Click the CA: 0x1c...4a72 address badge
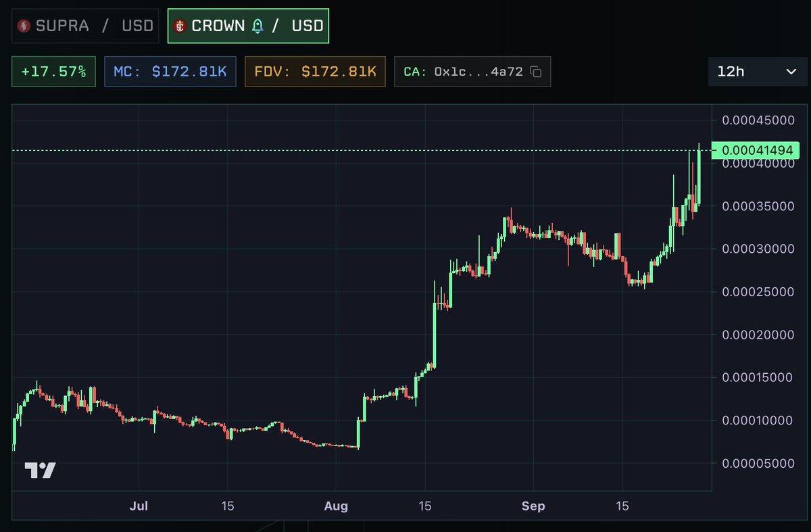Screen dimensions: 811x532 472,72
